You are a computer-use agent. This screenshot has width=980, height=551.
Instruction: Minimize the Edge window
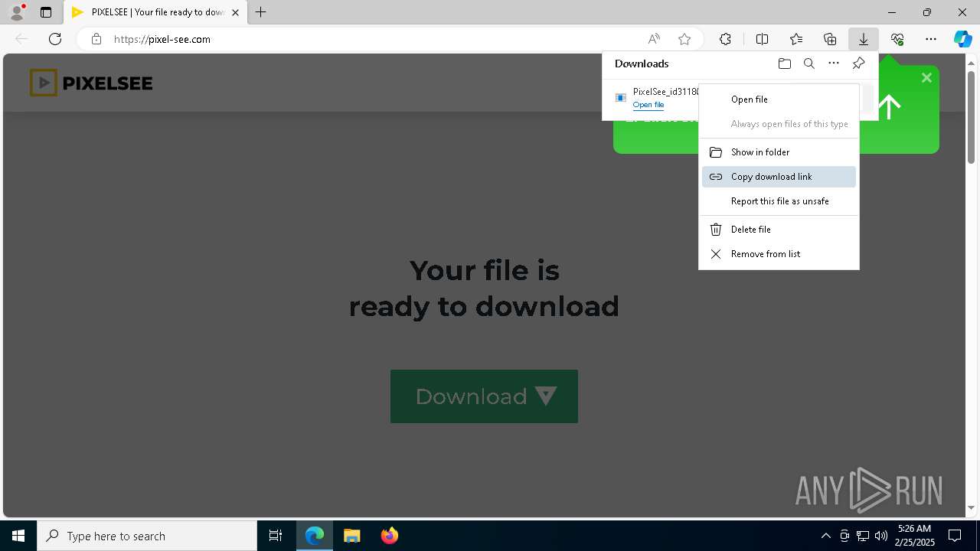click(x=892, y=12)
